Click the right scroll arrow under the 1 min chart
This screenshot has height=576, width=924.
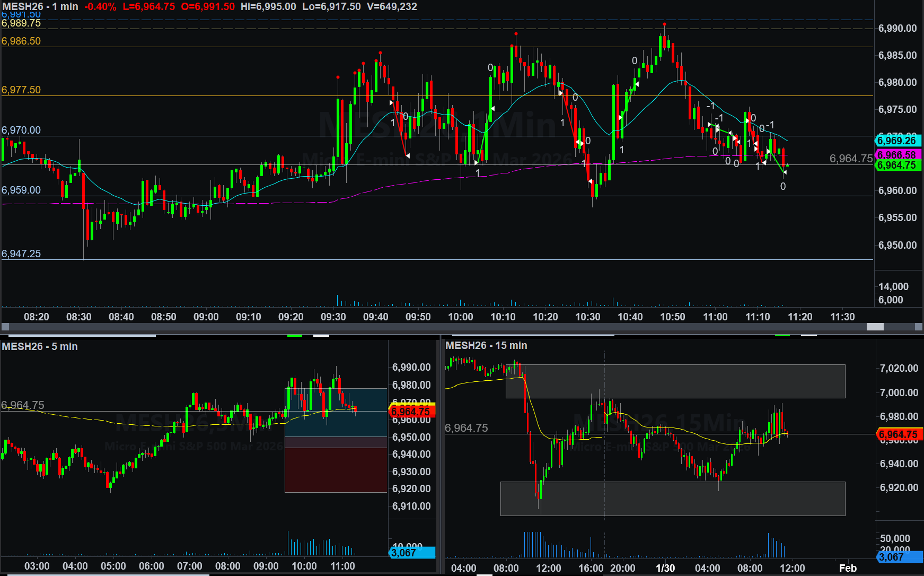919,327
